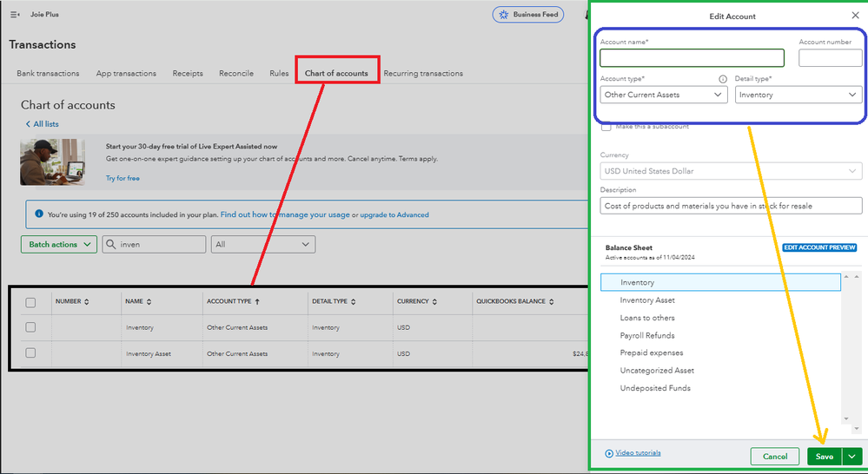Viewport: 868px width, 474px height.
Task: Click the Cancel button
Action: pyautogui.click(x=775, y=457)
